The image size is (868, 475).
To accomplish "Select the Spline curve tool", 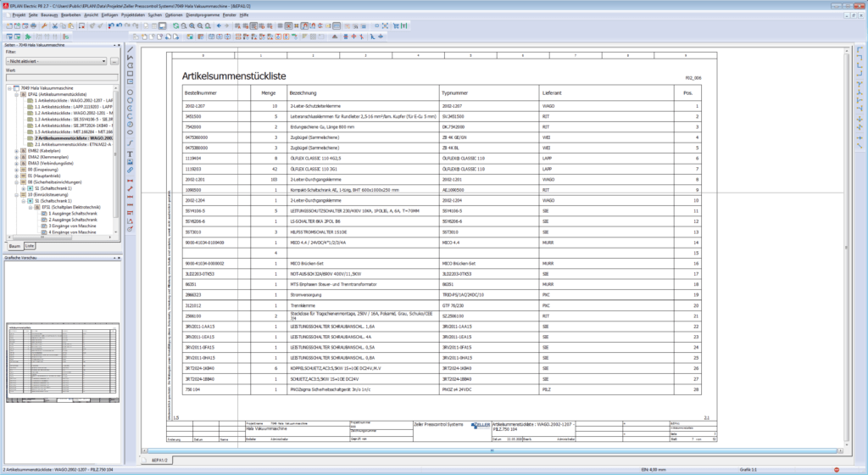I will (x=131, y=142).
